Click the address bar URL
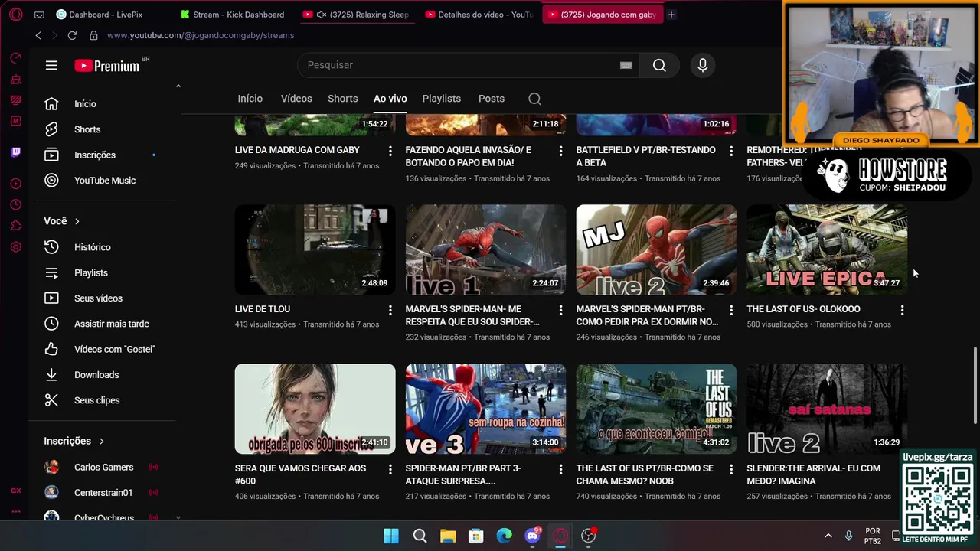 (201, 35)
